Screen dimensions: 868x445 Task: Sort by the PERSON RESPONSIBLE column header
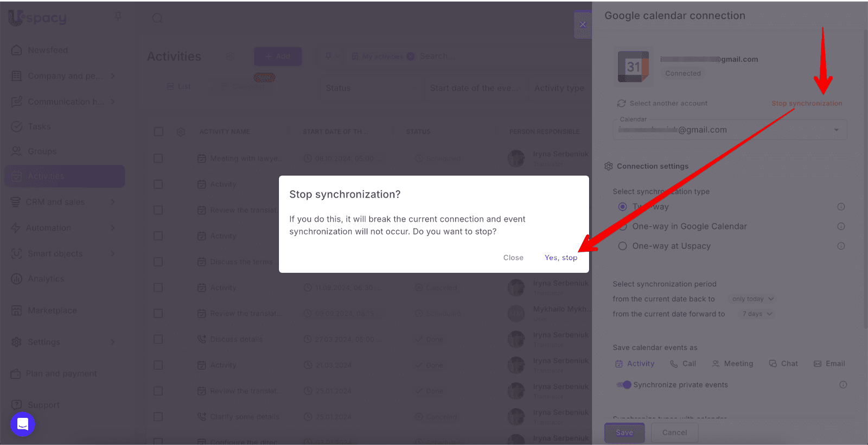[544, 131]
